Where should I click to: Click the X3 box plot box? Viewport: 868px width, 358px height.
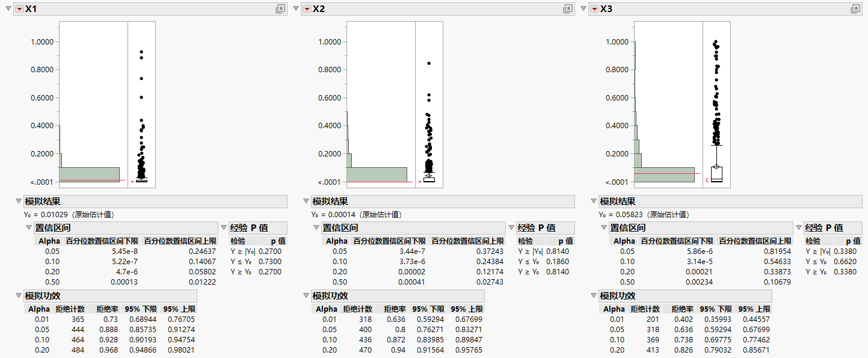[x=716, y=174]
